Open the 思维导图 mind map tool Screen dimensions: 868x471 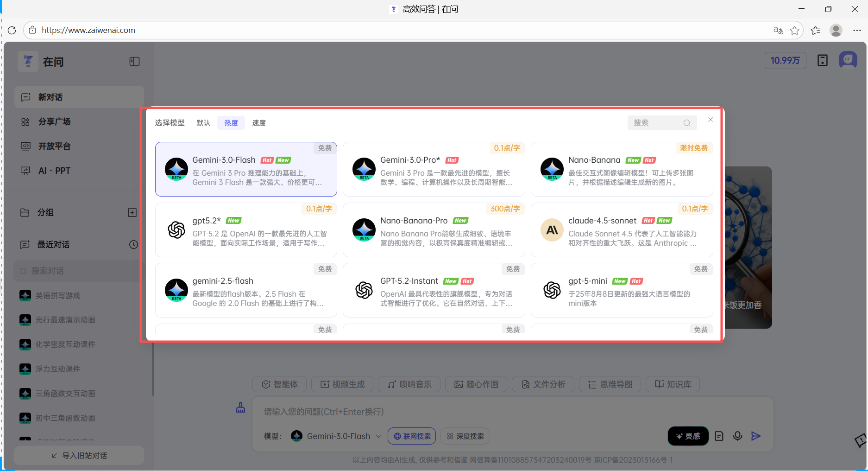pos(610,384)
